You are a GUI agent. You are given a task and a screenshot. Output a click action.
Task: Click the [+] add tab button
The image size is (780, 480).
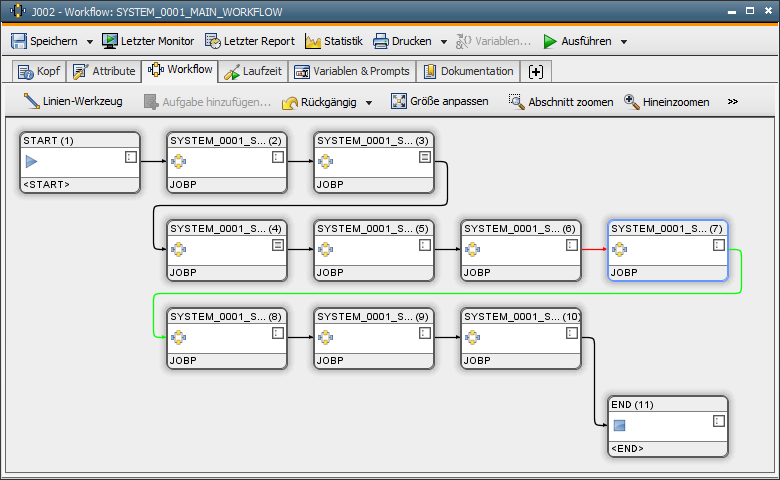point(536,72)
